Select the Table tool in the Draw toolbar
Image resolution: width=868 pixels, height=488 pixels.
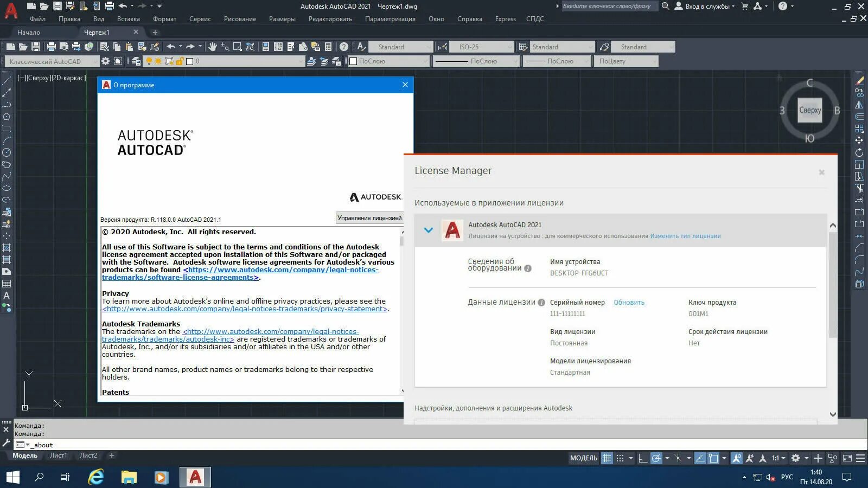click(7, 284)
